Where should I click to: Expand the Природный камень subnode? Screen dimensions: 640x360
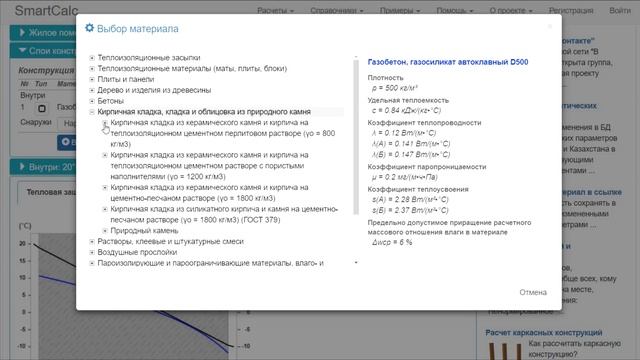pyautogui.click(x=105, y=231)
